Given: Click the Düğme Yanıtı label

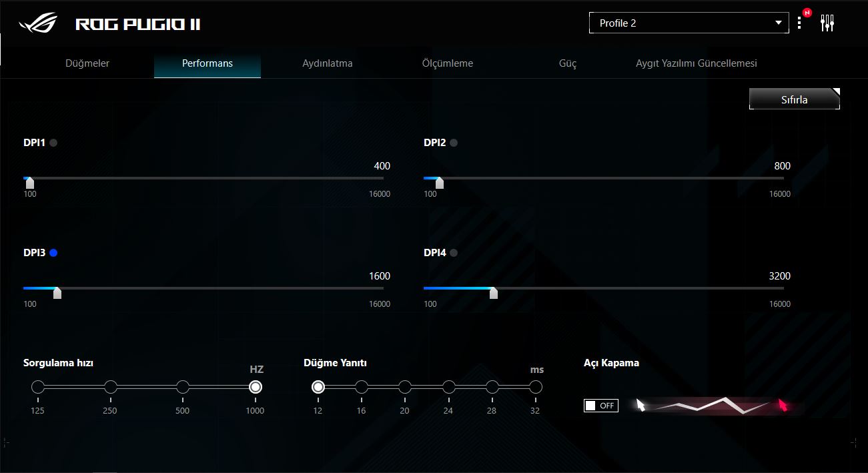Looking at the screenshot, I should 336,363.
